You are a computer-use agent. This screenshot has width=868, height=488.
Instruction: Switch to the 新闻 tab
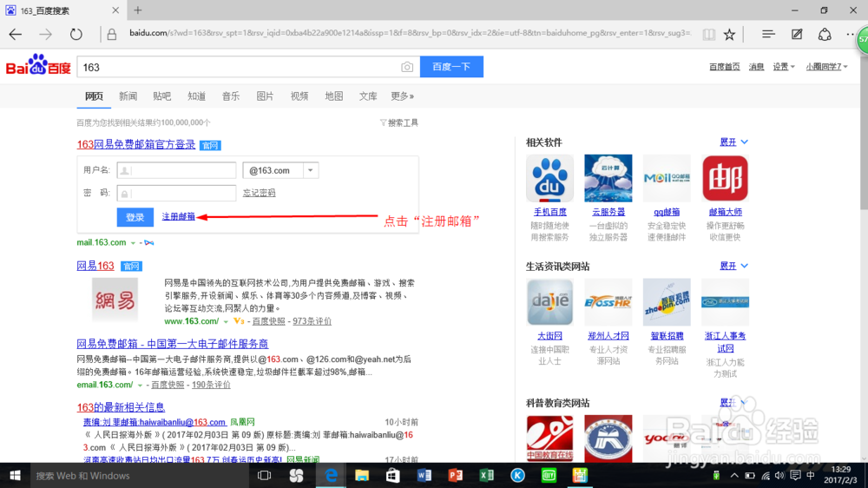coord(128,96)
